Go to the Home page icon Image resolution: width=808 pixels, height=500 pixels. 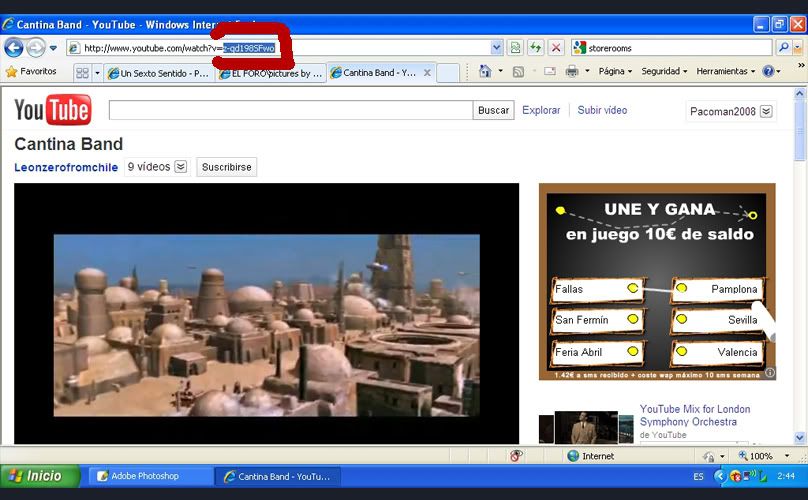[x=485, y=71]
